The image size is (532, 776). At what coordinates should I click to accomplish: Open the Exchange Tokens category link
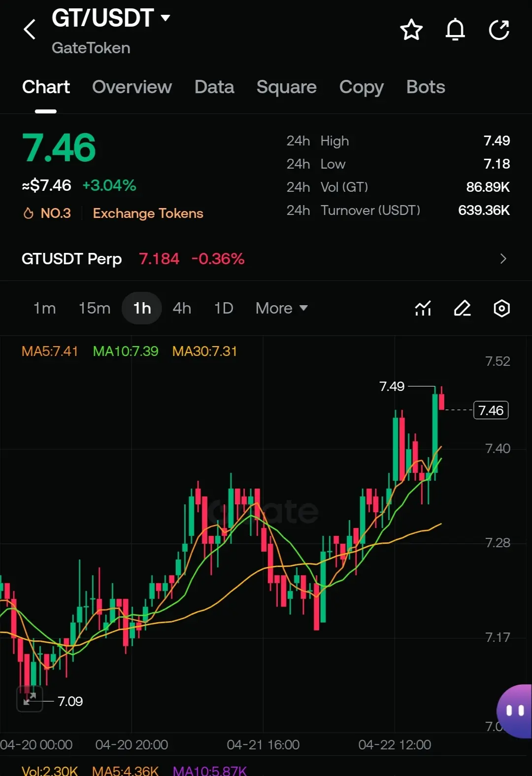click(148, 213)
